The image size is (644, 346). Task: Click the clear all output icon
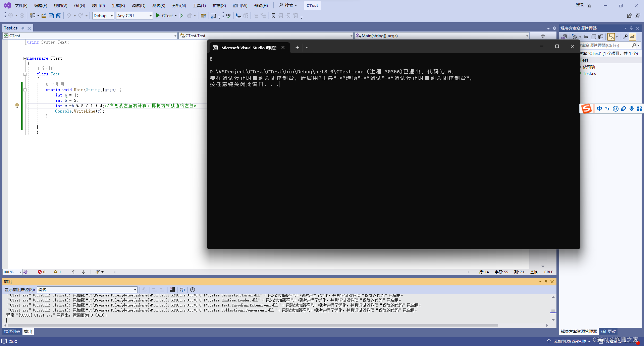click(x=172, y=290)
